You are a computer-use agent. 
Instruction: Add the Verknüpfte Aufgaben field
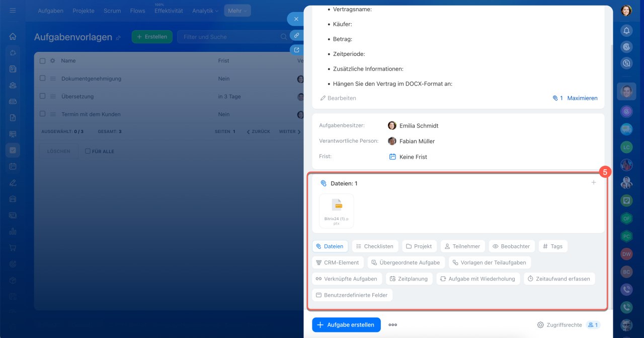pos(347,279)
